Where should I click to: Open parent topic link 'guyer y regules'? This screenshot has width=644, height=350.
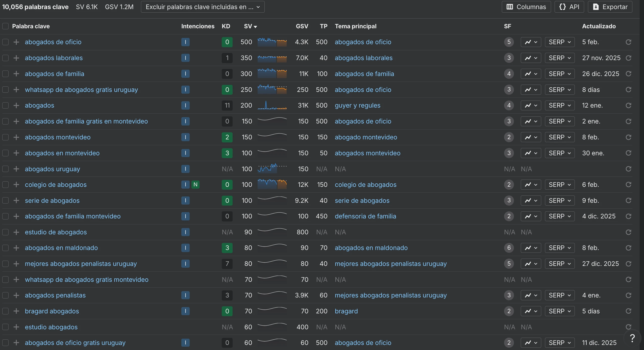point(357,105)
